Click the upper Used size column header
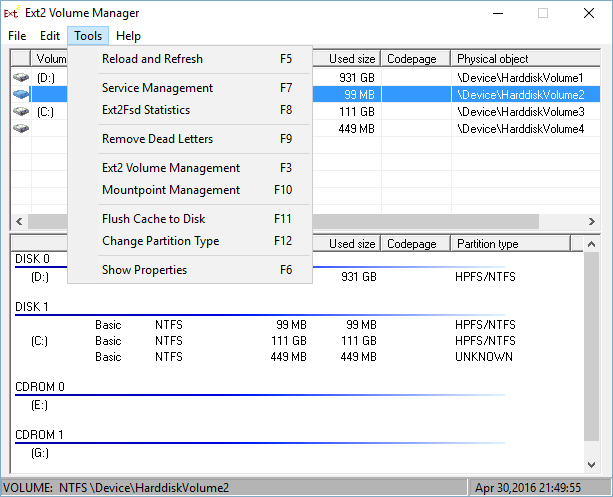The image size is (613, 497). [346, 59]
